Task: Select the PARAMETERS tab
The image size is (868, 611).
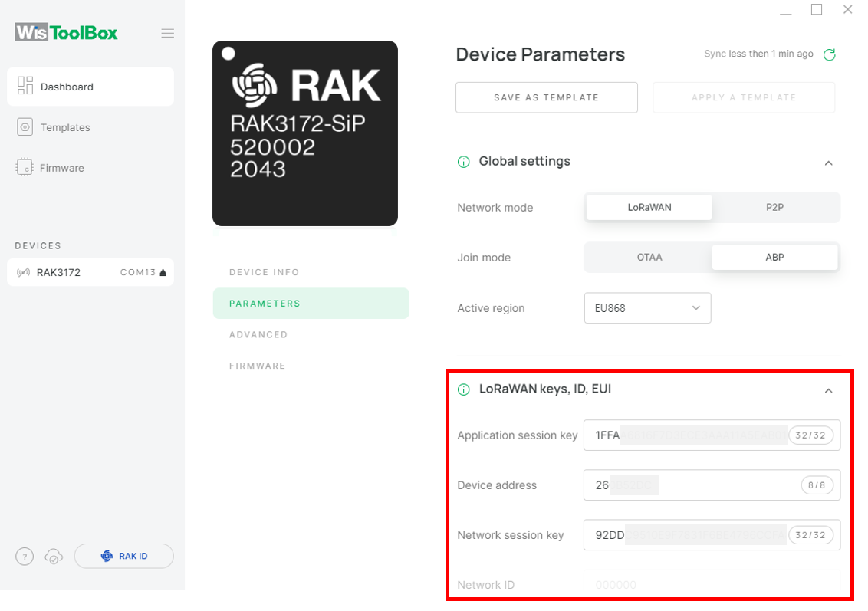Action: (x=311, y=304)
